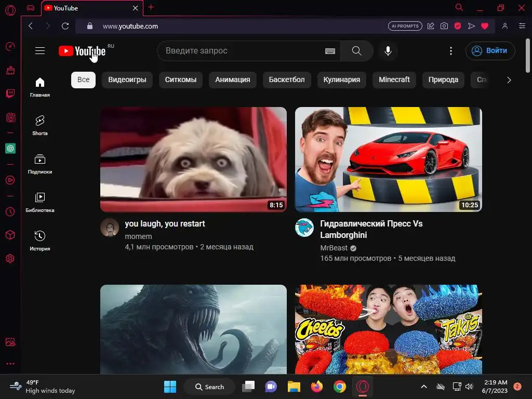Click the browser address bar URL
The image size is (532, 399).
[x=130, y=26]
